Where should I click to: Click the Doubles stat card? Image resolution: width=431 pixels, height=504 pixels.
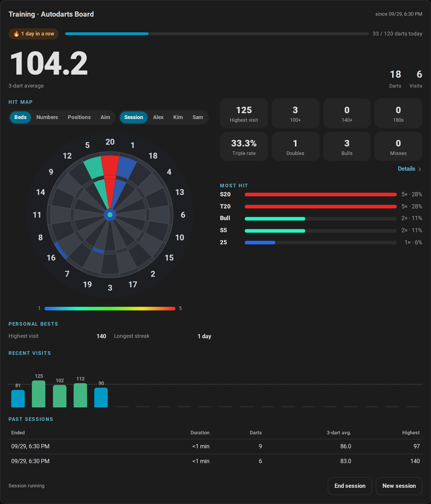295,146
